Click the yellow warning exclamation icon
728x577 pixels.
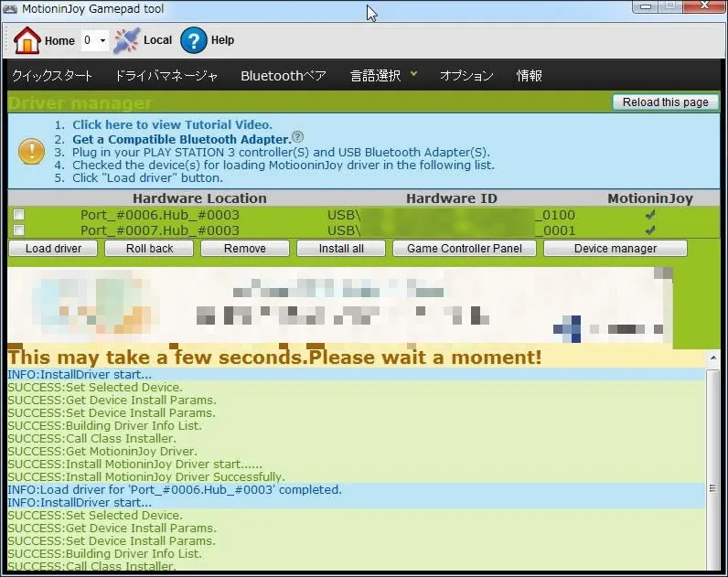tap(32, 151)
